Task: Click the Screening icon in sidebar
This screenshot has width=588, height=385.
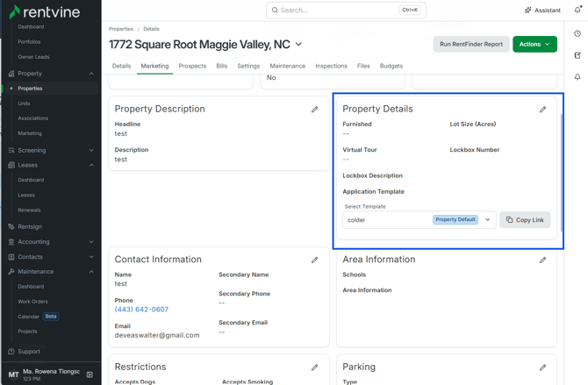Action: [11, 150]
